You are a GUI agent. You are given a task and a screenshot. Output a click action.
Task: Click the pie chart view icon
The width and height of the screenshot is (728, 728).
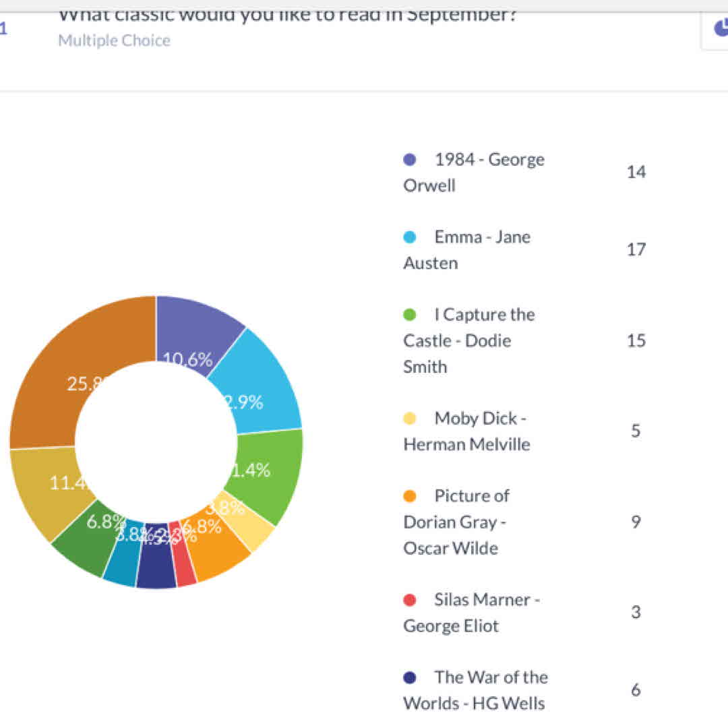pos(719,28)
